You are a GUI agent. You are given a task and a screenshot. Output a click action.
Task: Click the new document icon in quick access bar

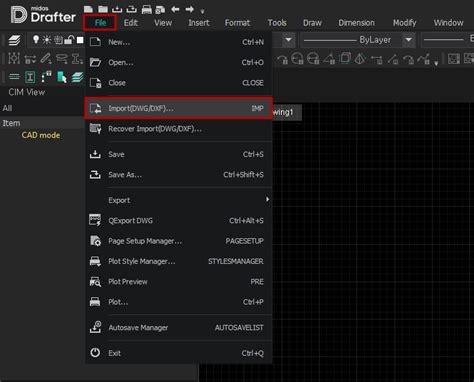point(88,9)
